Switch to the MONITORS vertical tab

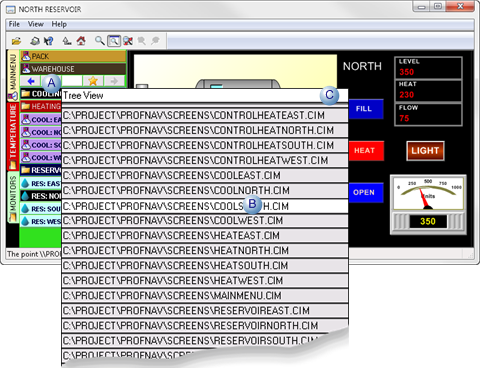coord(13,197)
